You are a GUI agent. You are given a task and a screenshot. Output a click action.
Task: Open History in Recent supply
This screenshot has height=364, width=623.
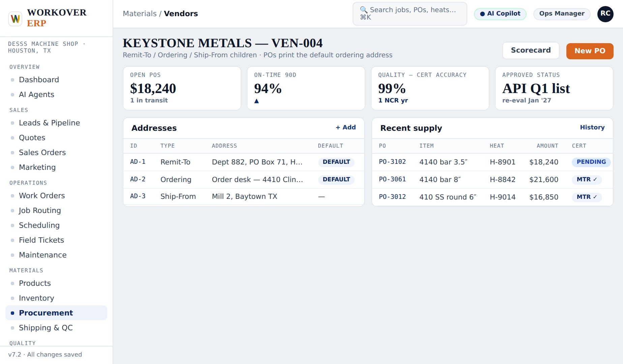[592, 127]
